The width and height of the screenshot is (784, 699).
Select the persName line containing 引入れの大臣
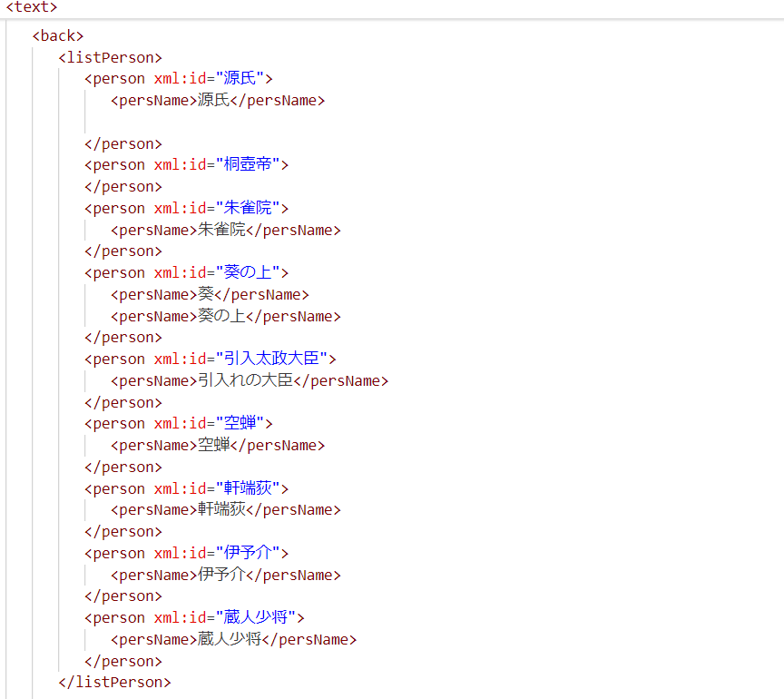point(250,380)
